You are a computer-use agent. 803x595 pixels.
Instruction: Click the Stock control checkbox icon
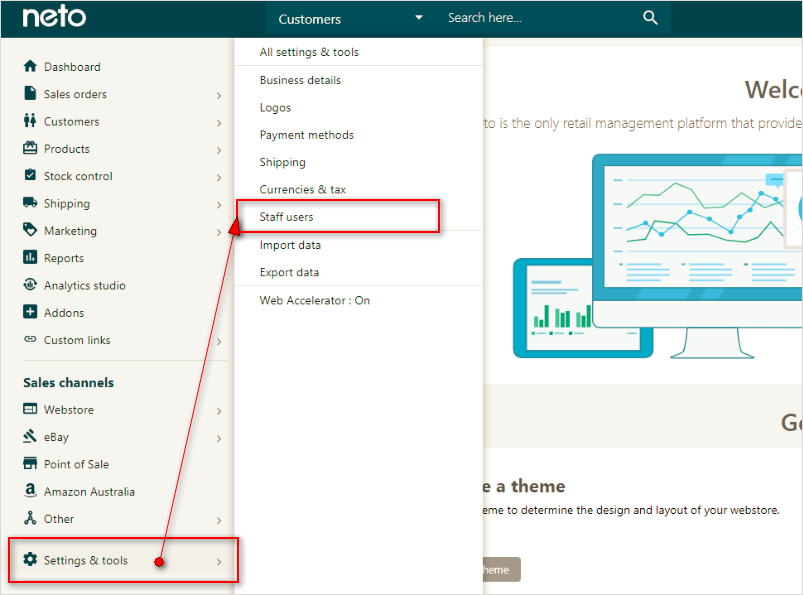tap(30, 176)
